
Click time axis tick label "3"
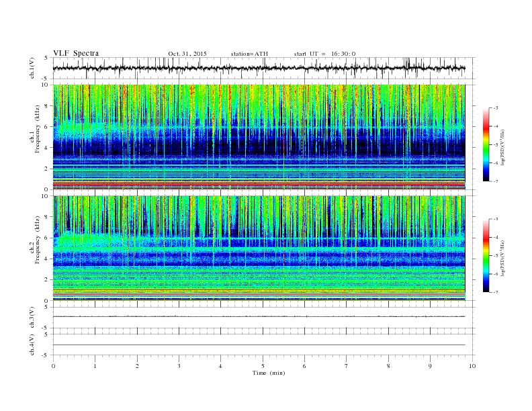click(x=179, y=366)
